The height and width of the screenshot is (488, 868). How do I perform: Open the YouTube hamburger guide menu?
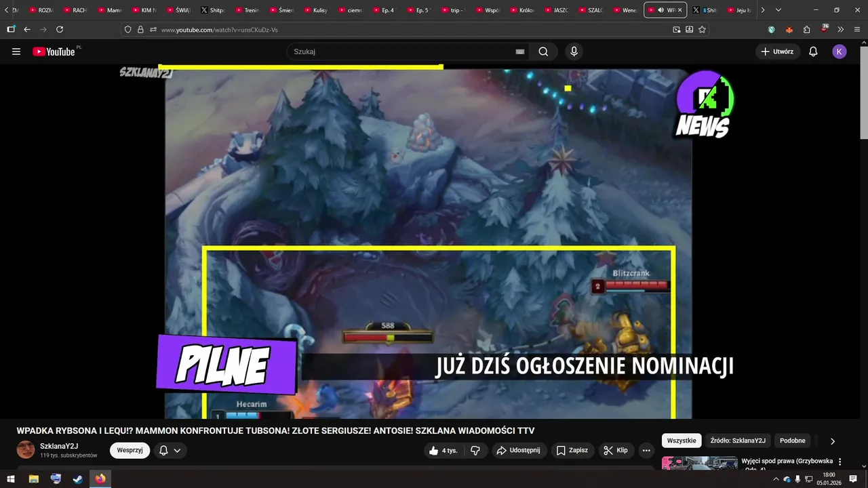(16, 52)
